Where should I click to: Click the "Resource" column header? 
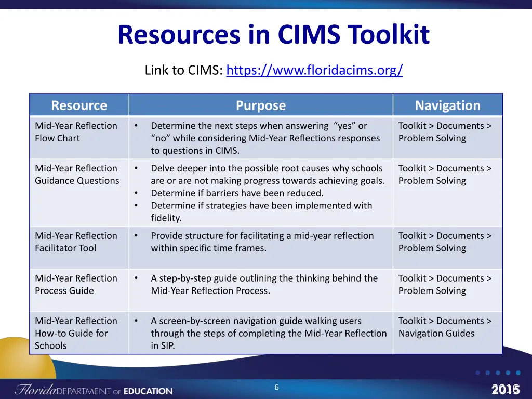click(x=79, y=105)
